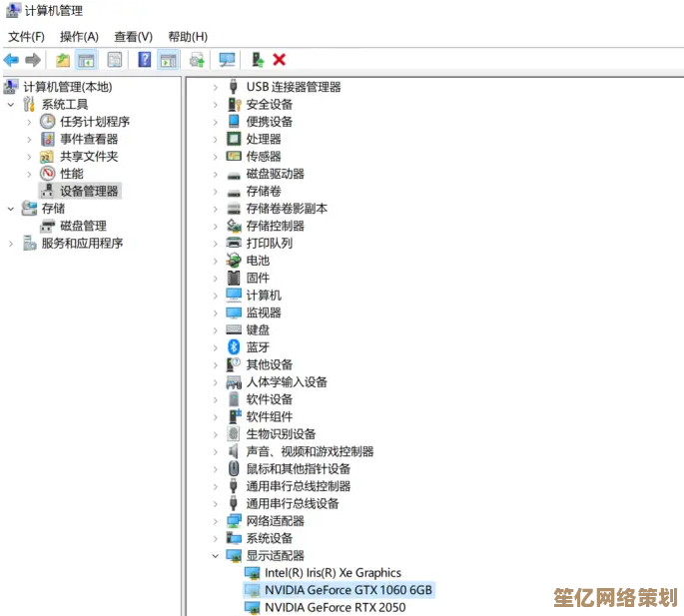
Task: Select NVIDIA GeForce RTX 2050 device
Action: 335,607
